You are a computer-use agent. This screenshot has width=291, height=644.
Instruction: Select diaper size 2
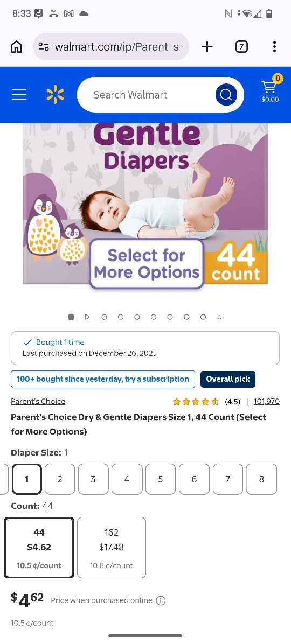pos(60,479)
